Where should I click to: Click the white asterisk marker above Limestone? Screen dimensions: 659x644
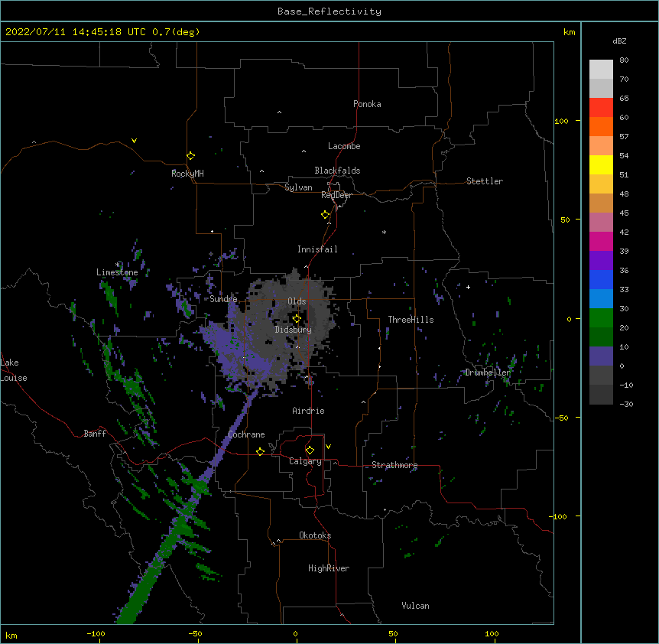pyautogui.click(x=117, y=265)
